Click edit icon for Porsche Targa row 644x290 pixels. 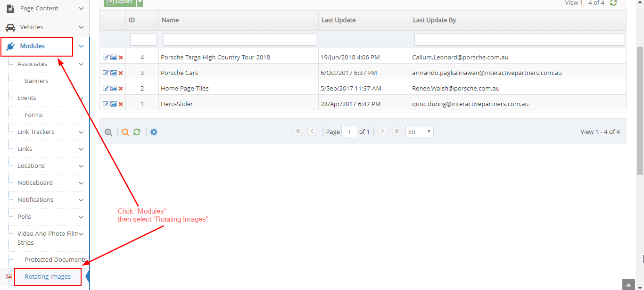[x=106, y=58]
